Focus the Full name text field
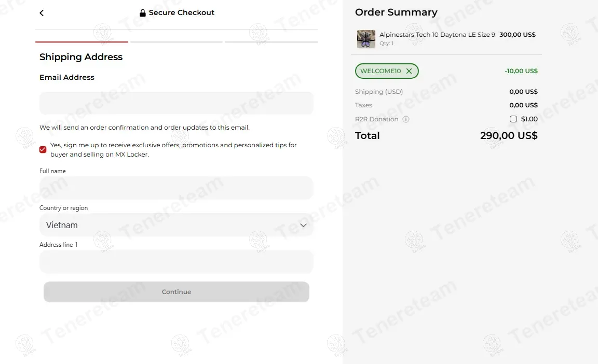The width and height of the screenshot is (598, 364). point(176,188)
